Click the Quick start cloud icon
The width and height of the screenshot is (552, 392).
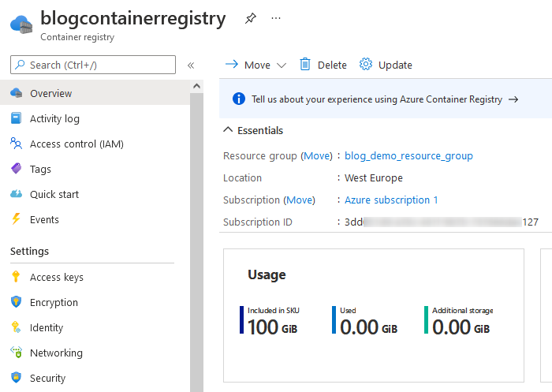[x=17, y=194]
